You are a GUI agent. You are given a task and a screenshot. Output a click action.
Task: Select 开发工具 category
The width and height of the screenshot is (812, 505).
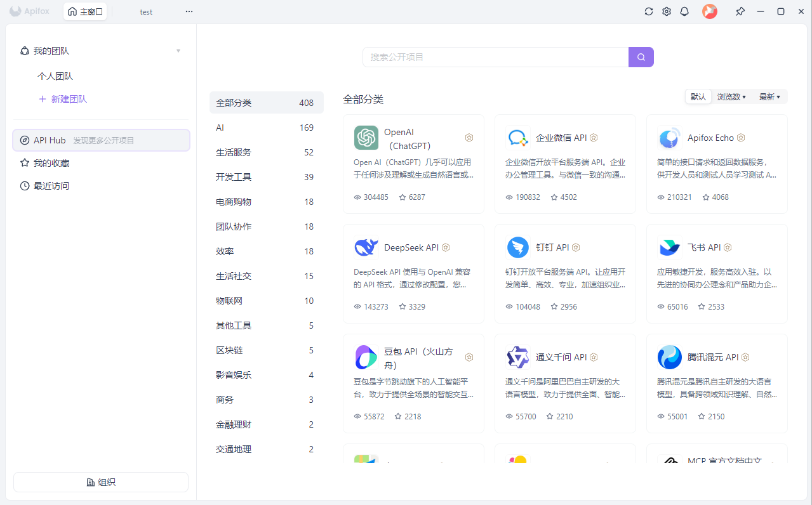pos(267,177)
